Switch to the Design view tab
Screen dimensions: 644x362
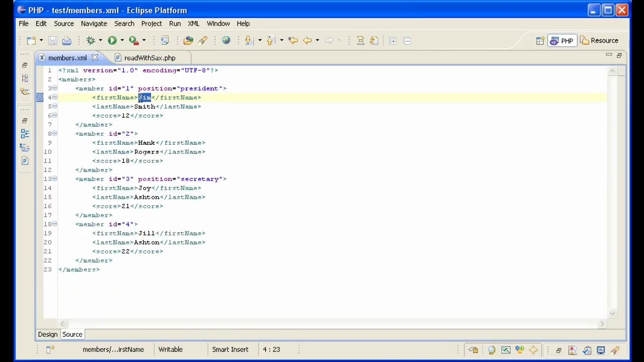(x=48, y=334)
